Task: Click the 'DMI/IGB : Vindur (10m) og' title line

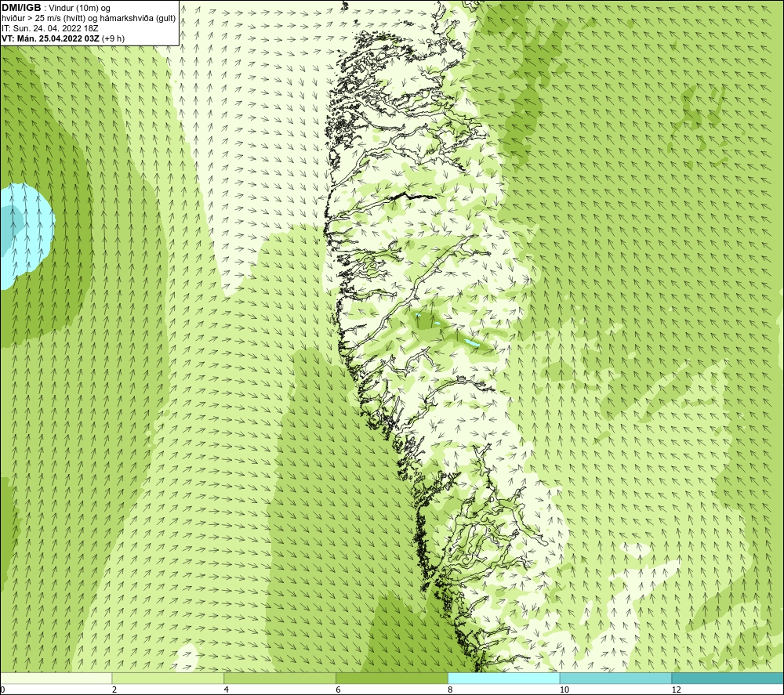Action: (56, 8)
